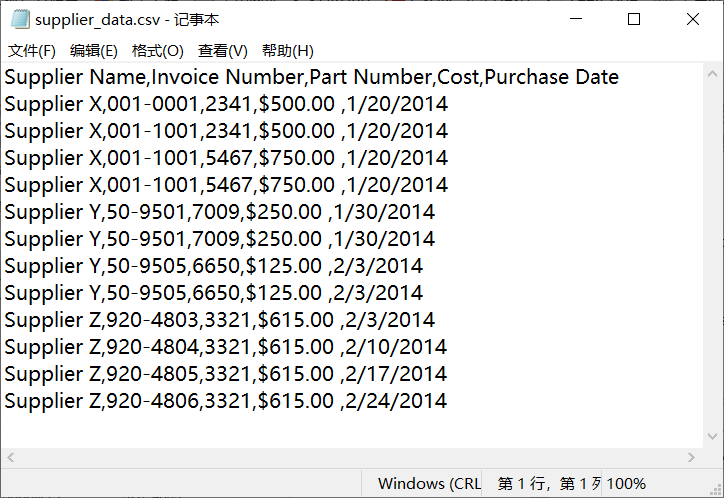
Task: Click the horizontal scrollbar left arrow
Action: [11, 457]
